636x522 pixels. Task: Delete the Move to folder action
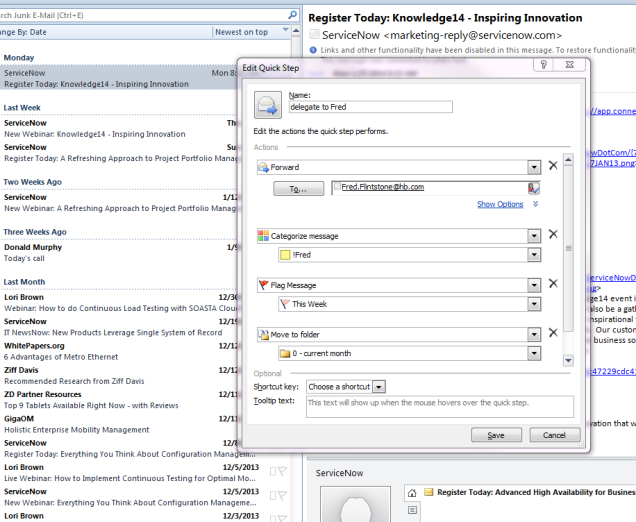coord(552,333)
